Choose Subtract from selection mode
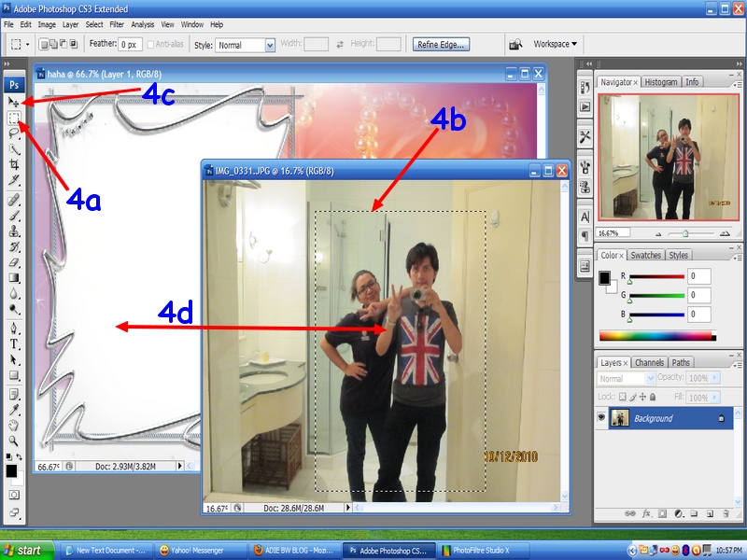The image size is (747, 560). (63, 44)
